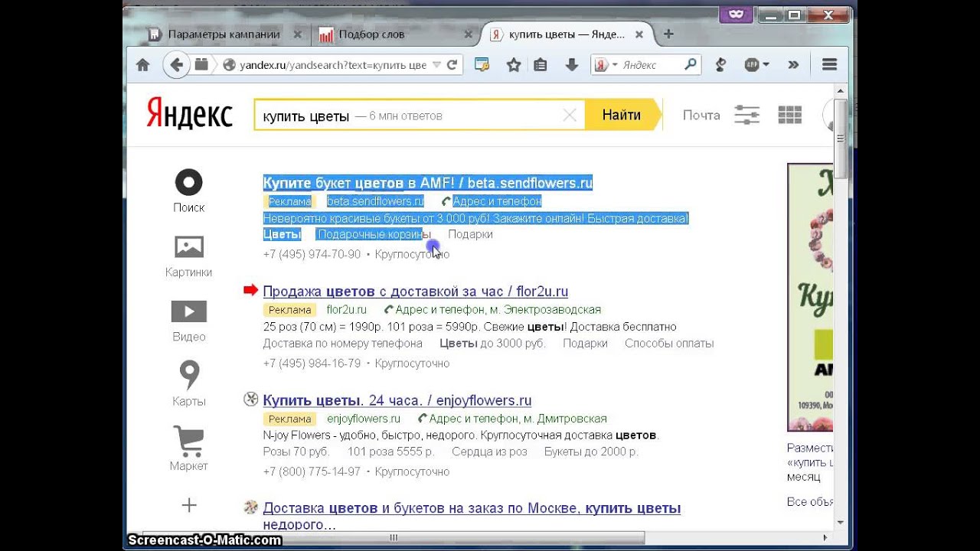Reload the page with the refresh icon
The height and width of the screenshot is (551, 980).
[452, 65]
